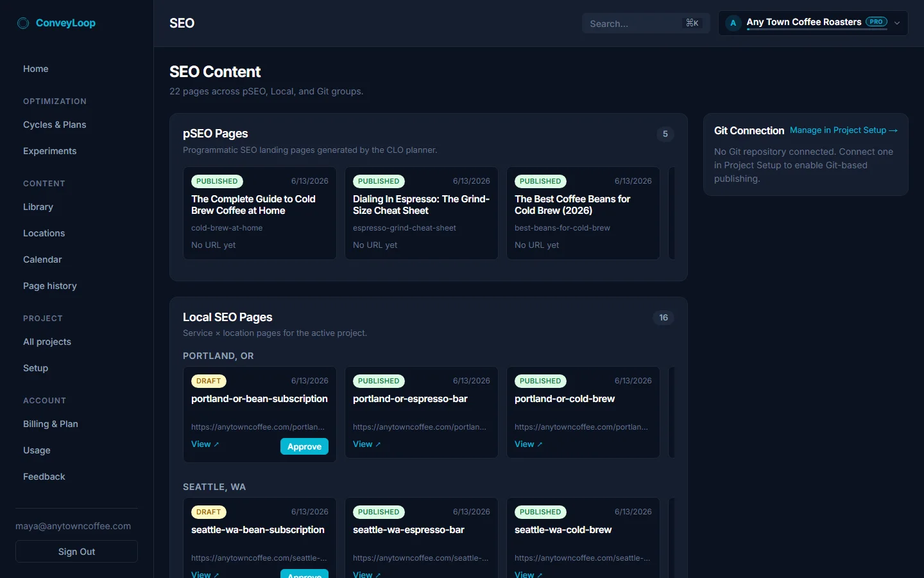This screenshot has height=578, width=924.
Task: Click DRAFT badge on seattle-wa-bean-subscription
Action: click(x=209, y=512)
